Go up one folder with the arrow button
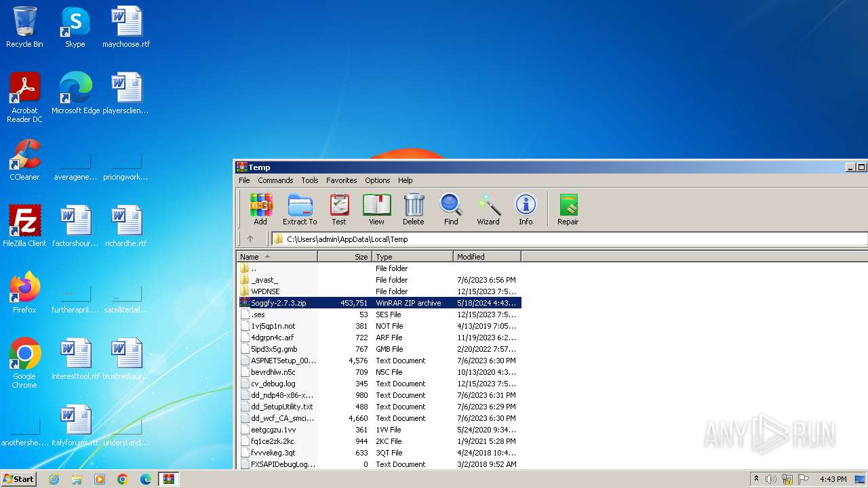The height and width of the screenshot is (488, 868). pyautogui.click(x=250, y=239)
